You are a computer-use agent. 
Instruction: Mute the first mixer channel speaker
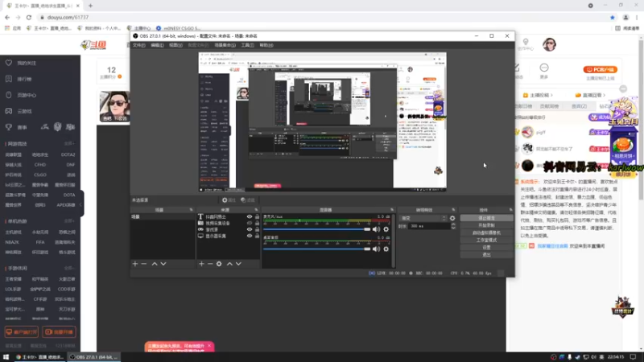(x=376, y=229)
